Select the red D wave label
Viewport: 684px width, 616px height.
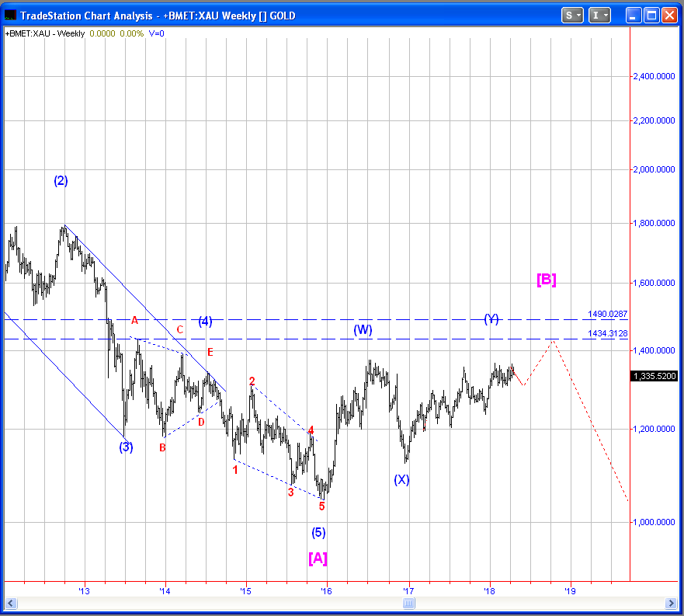point(201,422)
